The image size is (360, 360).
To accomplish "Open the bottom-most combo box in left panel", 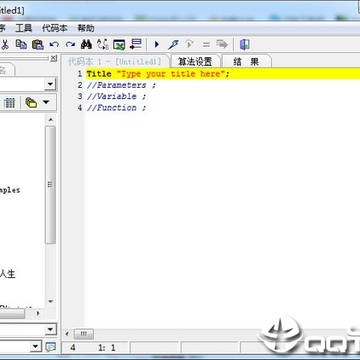I will point(36,346).
